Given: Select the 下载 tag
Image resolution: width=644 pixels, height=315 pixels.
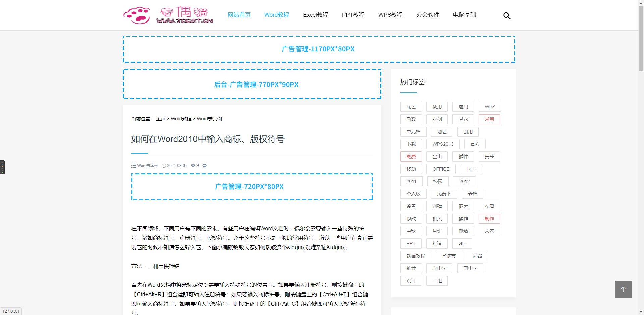Looking at the screenshot, I should click(411, 144).
